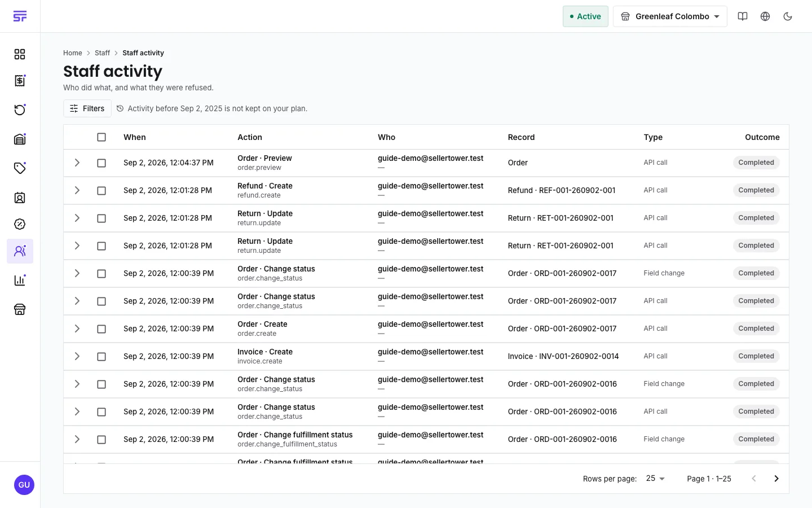The height and width of the screenshot is (508, 812).
Task: Click Completed badge in Order · Preview row
Action: click(756, 163)
